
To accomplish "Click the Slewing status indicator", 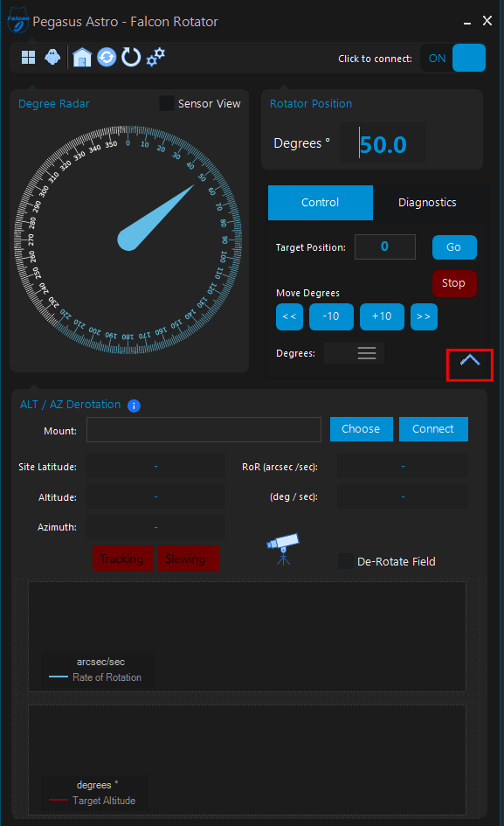I will point(189,559).
